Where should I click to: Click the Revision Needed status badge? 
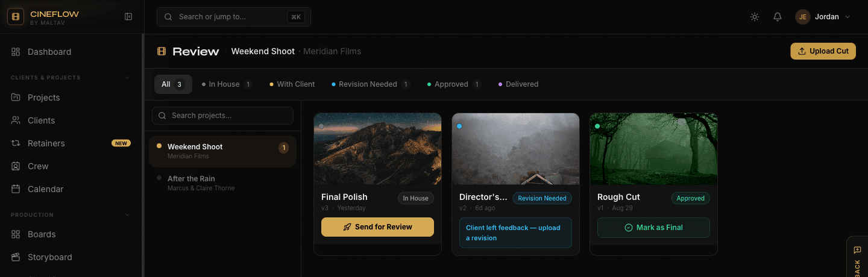pyautogui.click(x=542, y=198)
